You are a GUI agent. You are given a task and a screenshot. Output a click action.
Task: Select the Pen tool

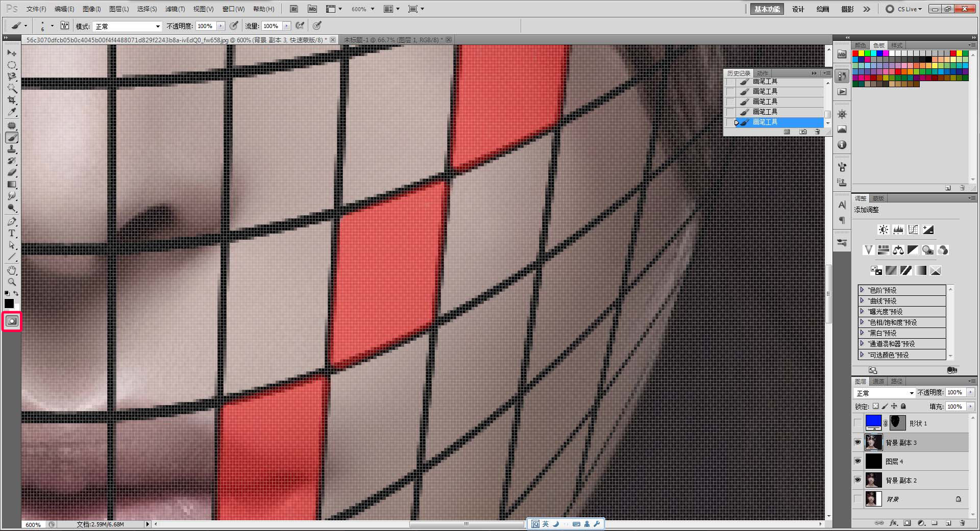pyautogui.click(x=11, y=221)
